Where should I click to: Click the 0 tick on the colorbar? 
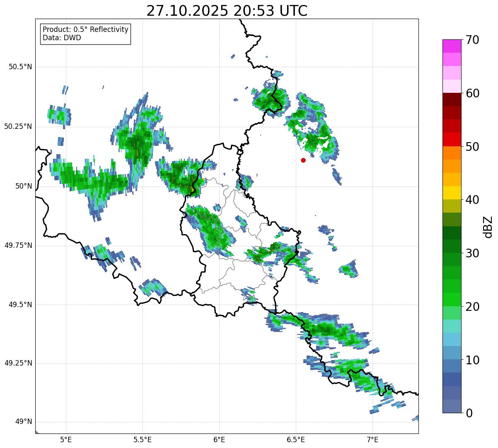[x=469, y=413]
